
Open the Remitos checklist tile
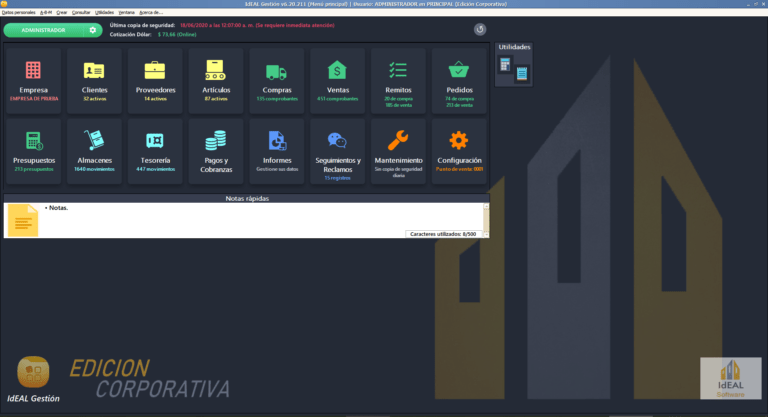pos(398,80)
